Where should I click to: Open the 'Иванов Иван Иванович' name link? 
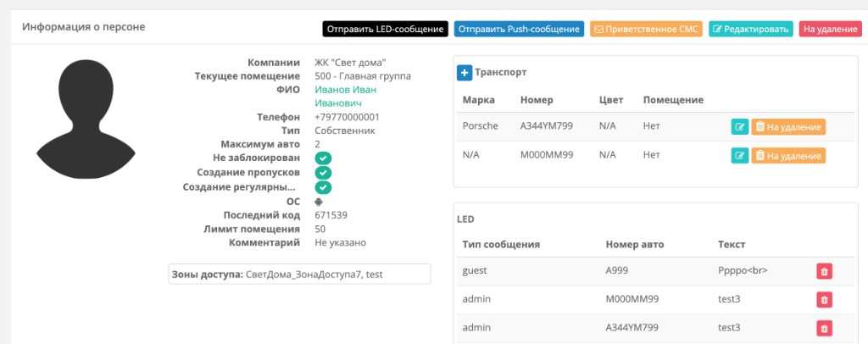[x=346, y=97]
